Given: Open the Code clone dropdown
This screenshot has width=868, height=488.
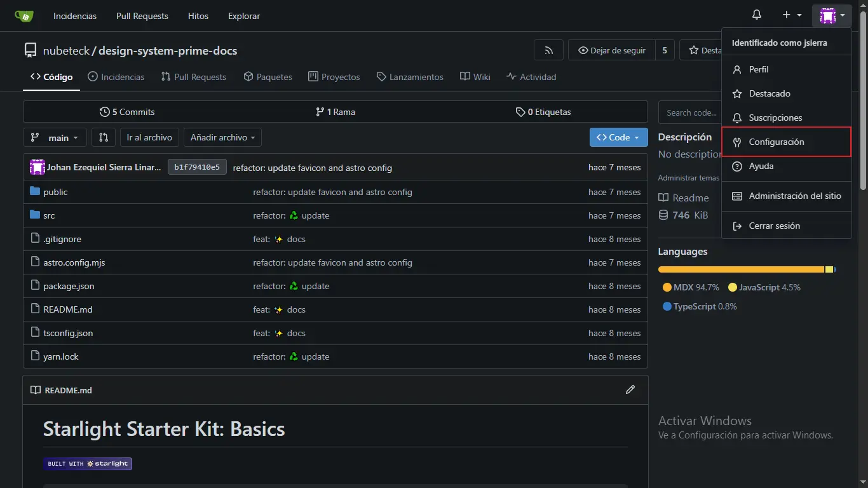Looking at the screenshot, I should click(618, 137).
